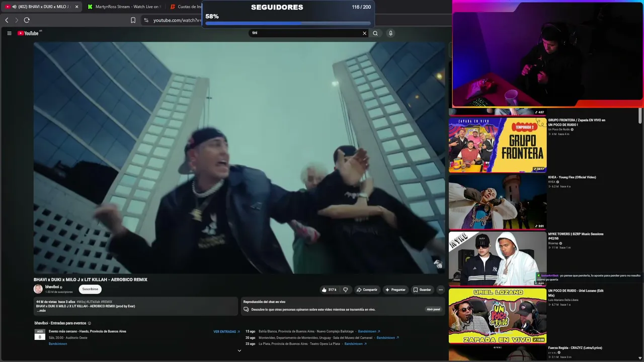
Task: Expand the description with '...más'
Action: 41,311
